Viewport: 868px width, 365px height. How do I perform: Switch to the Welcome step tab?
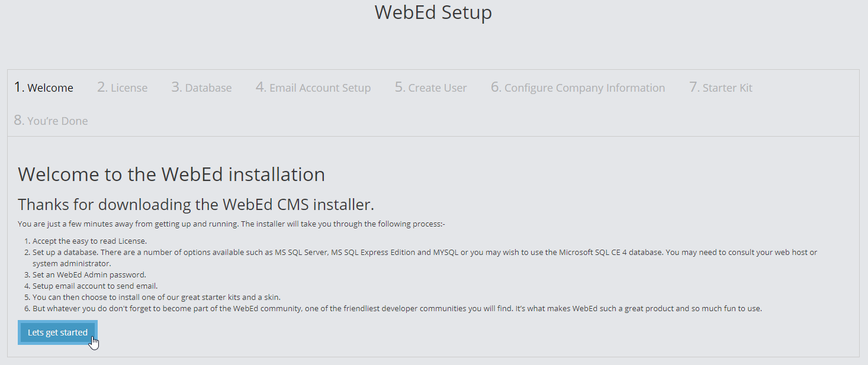pos(44,87)
